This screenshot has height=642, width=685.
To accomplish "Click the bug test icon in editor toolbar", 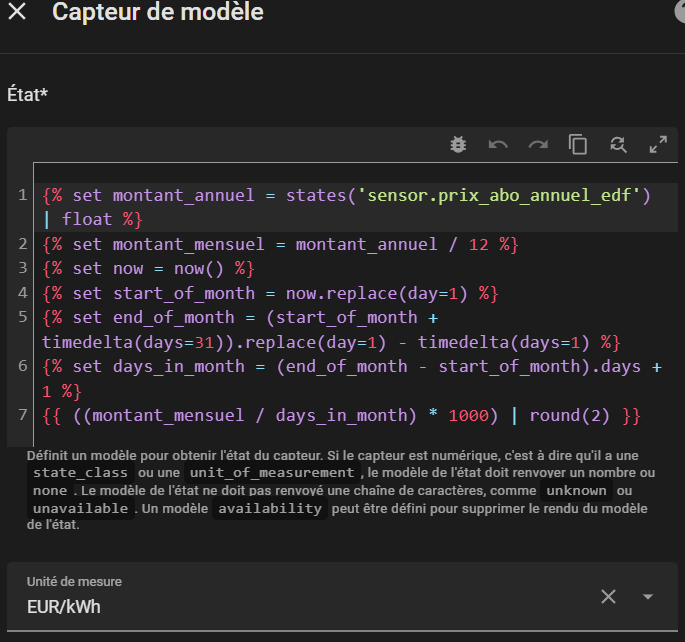I will click(x=458, y=144).
